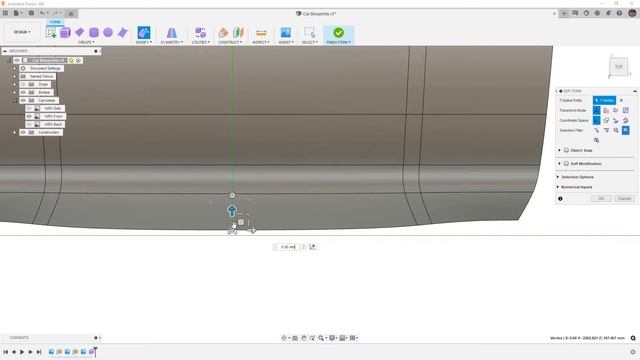Switch to the Form tab
Viewport: 640px width, 360px height.
[x=55, y=22]
